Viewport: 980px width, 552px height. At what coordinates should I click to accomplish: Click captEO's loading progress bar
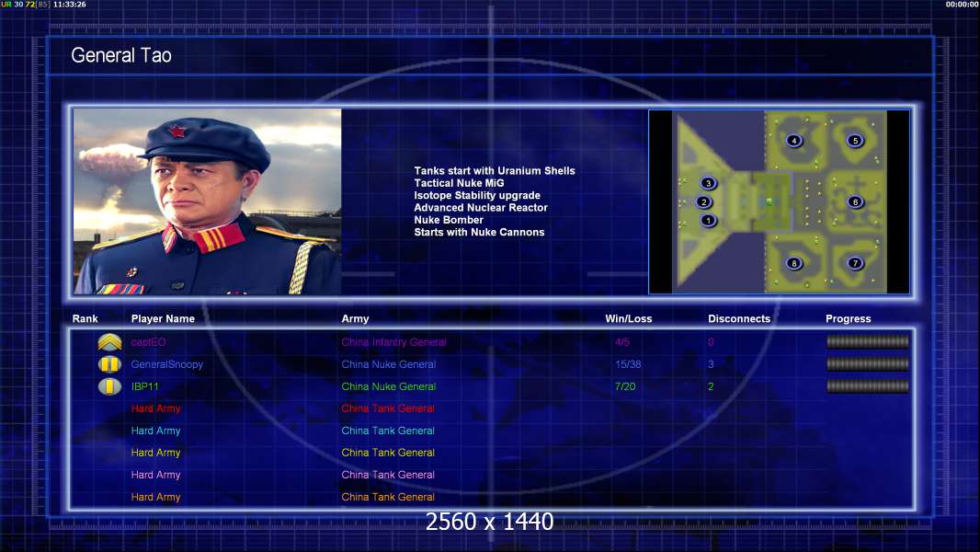868,341
